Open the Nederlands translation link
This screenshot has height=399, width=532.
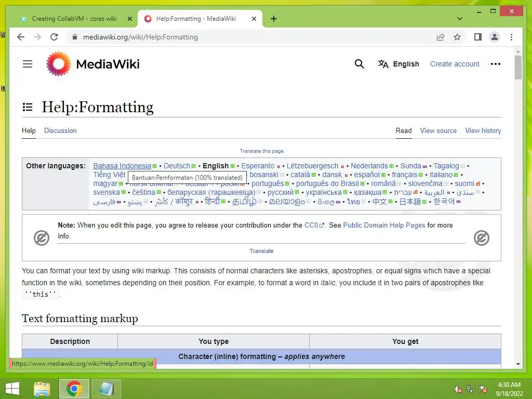pyautogui.click(x=369, y=166)
